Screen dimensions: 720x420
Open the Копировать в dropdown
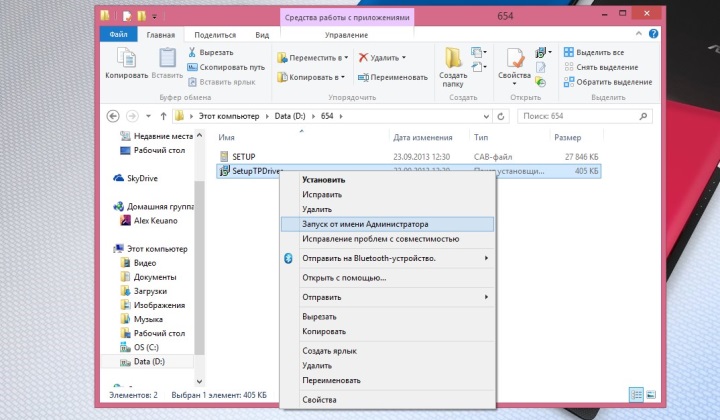pos(312,77)
